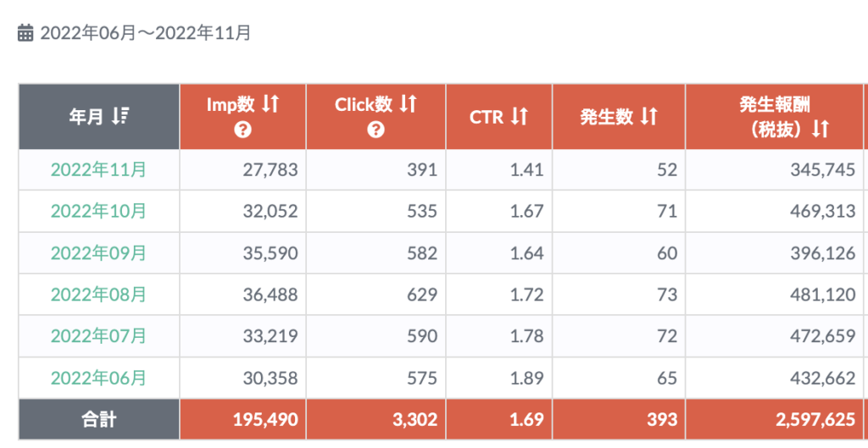This screenshot has width=868, height=448.
Task: Sort table by 発生数 arrows
Action: (x=648, y=117)
